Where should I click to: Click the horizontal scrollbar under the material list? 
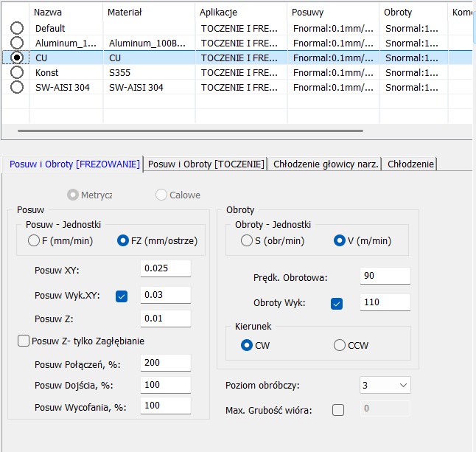[x=190, y=131]
